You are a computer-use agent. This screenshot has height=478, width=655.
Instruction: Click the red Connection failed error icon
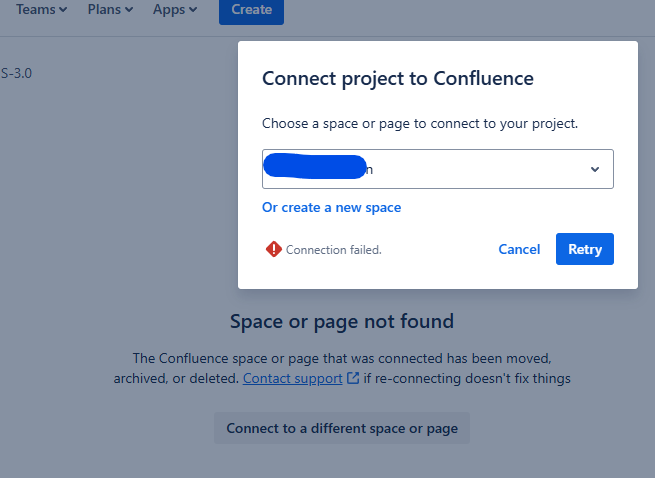[x=274, y=249]
